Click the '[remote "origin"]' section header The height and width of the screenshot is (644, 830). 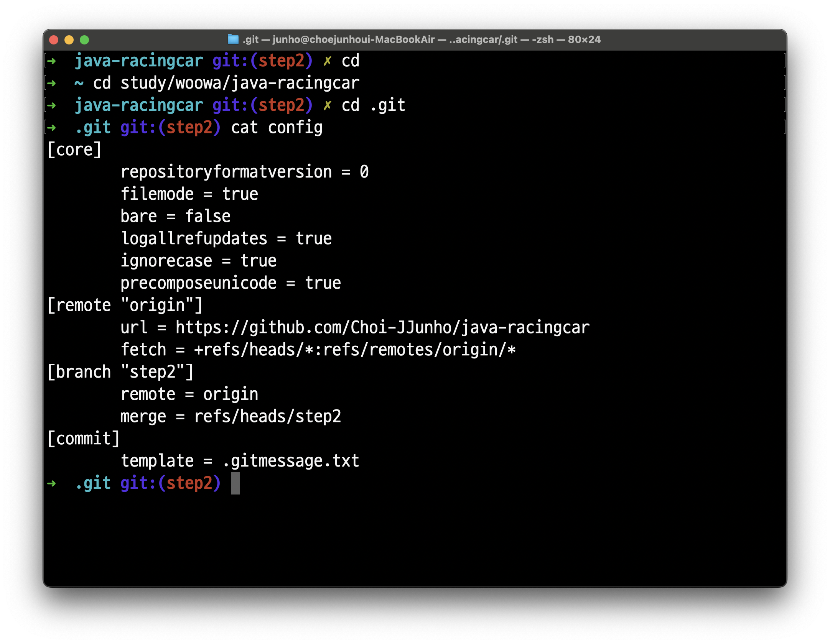tap(125, 306)
